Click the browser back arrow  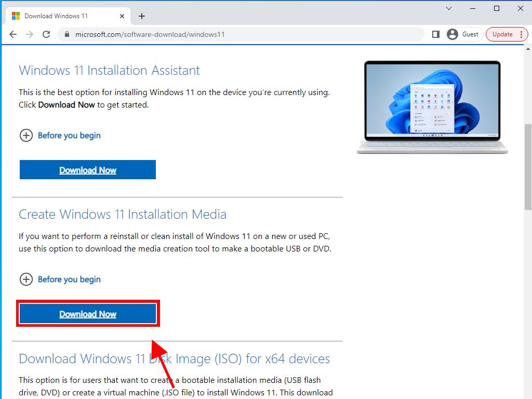[13, 34]
